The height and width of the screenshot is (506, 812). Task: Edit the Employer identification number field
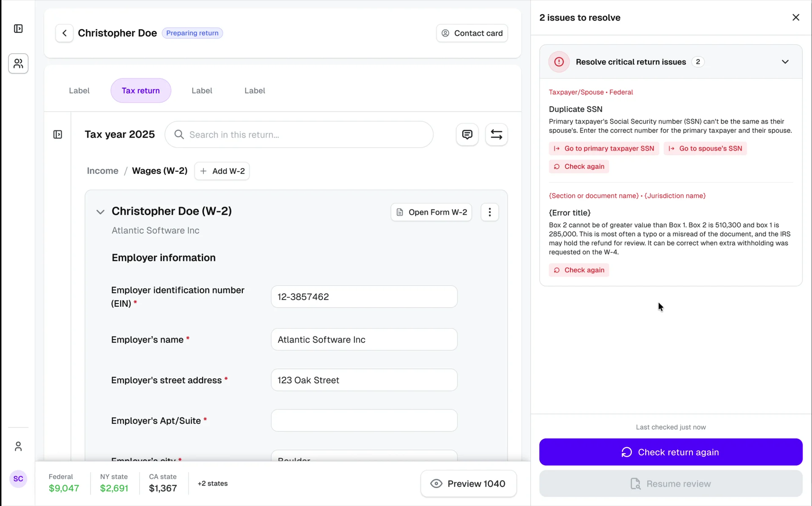tap(364, 297)
